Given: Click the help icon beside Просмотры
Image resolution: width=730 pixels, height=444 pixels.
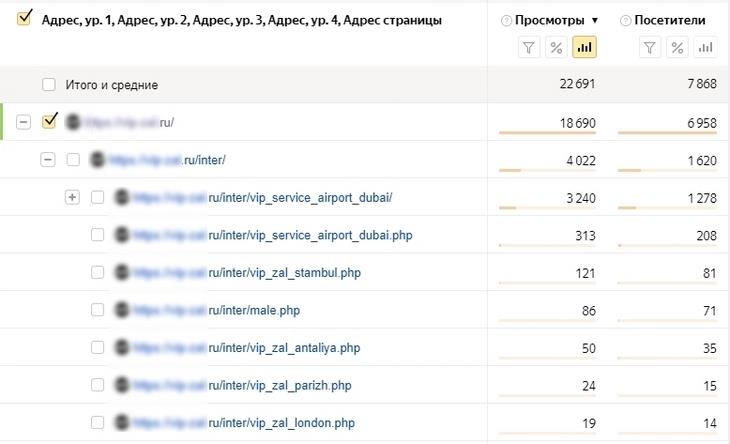Looking at the screenshot, I should (x=506, y=20).
